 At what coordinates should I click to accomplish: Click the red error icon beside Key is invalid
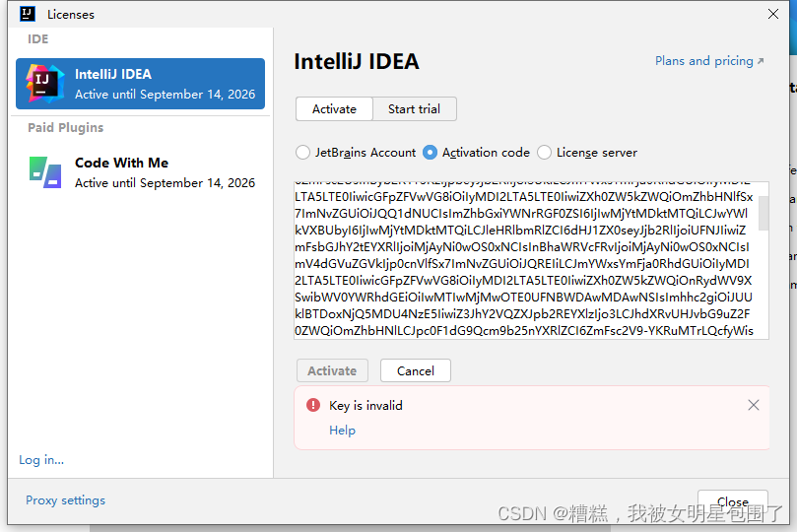[313, 405]
